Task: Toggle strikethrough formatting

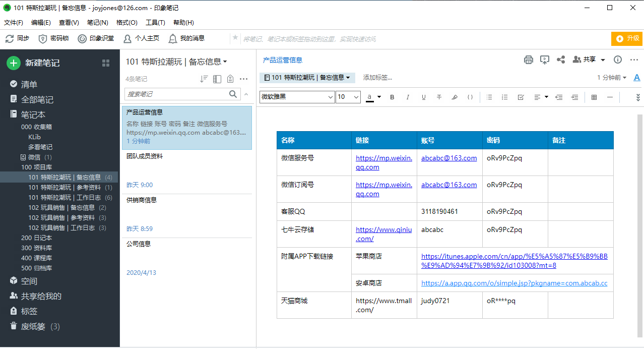Action: tap(439, 97)
